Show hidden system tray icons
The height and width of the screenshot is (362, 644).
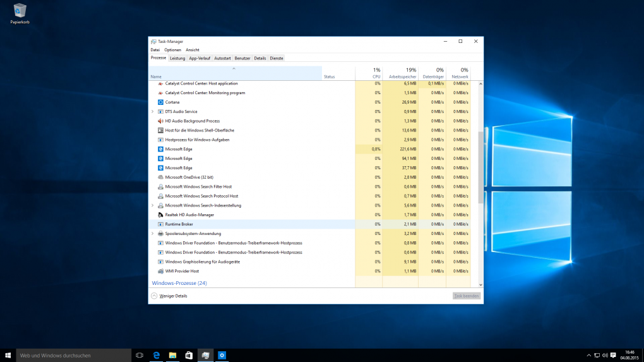pos(588,356)
